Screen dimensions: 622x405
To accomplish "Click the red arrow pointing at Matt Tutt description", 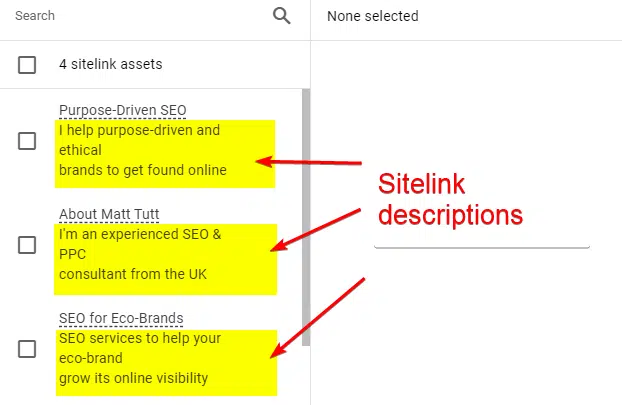I will tap(318, 228).
